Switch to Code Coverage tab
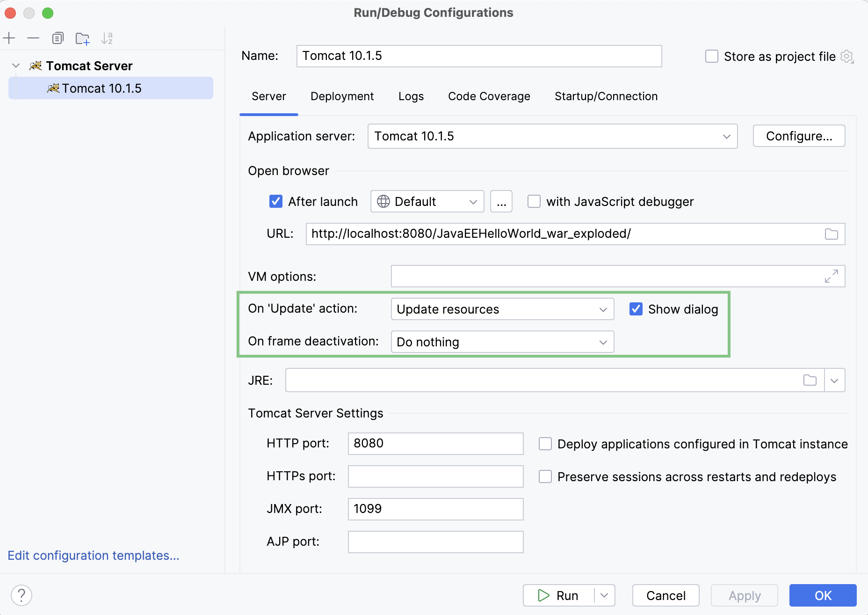Image resolution: width=868 pixels, height=615 pixels. click(489, 96)
